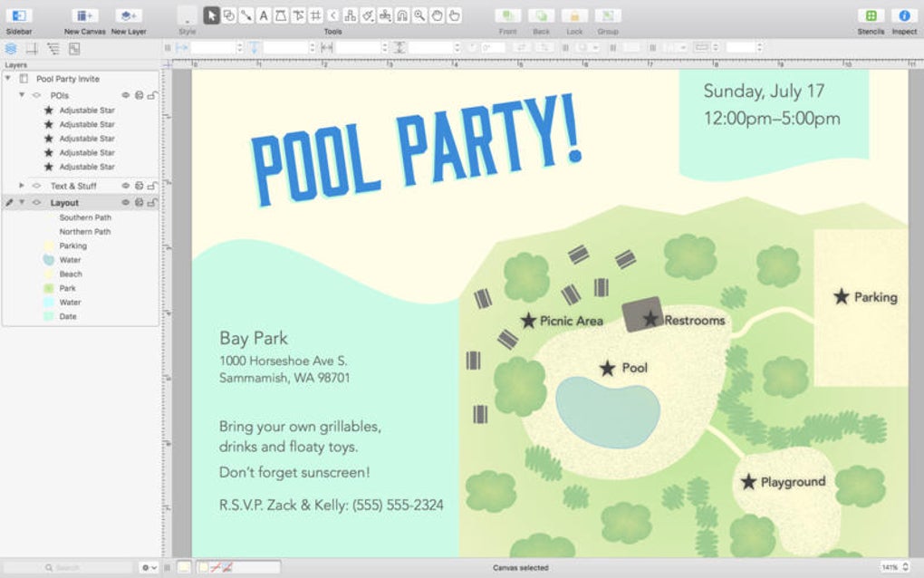Screen dimensions: 924x578
Task: Pick the Hand pan tool
Action: pyautogui.click(x=437, y=15)
